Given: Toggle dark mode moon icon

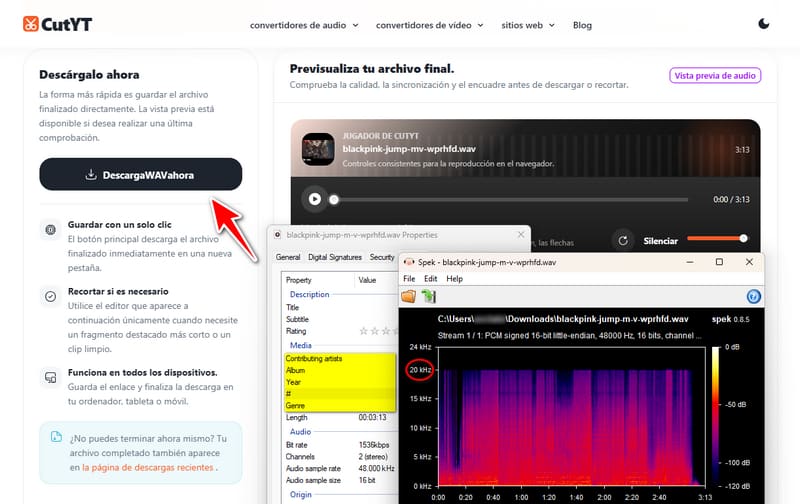Looking at the screenshot, I should click(763, 24).
